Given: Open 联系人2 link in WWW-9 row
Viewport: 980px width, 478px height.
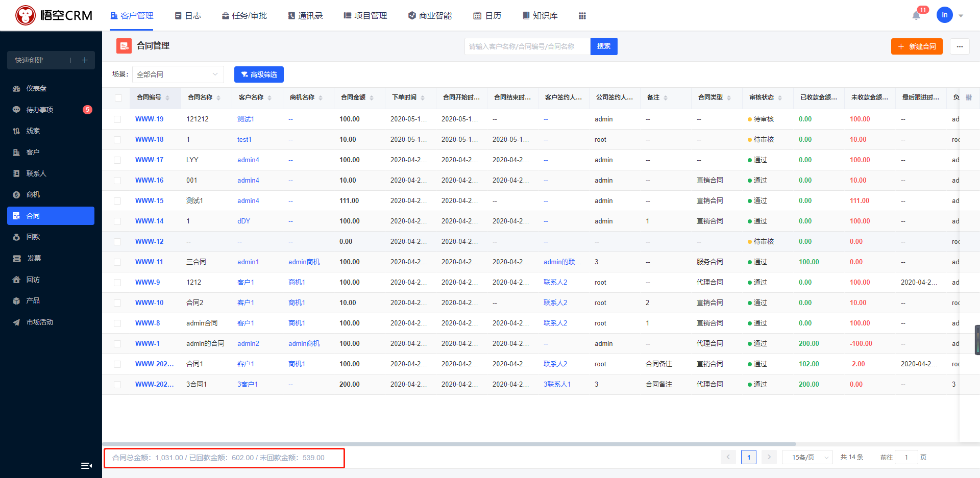Looking at the screenshot, I should tap(555, 282).
